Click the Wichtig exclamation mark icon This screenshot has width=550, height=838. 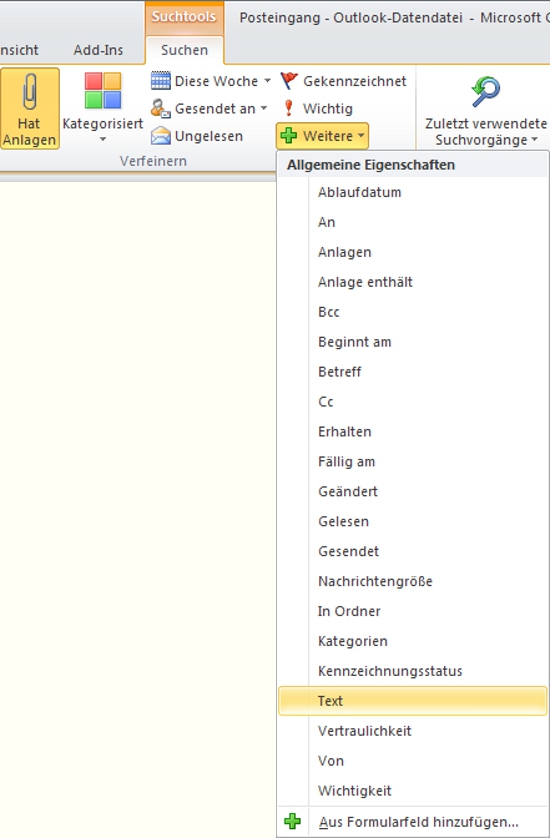coord(289,108)
